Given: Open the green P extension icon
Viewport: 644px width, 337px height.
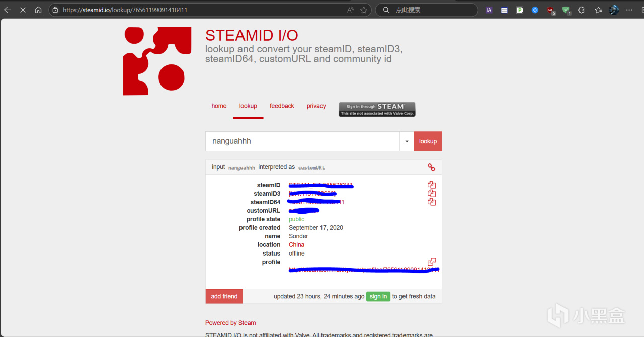Looking at the screenshot, I should coord(520,10).
